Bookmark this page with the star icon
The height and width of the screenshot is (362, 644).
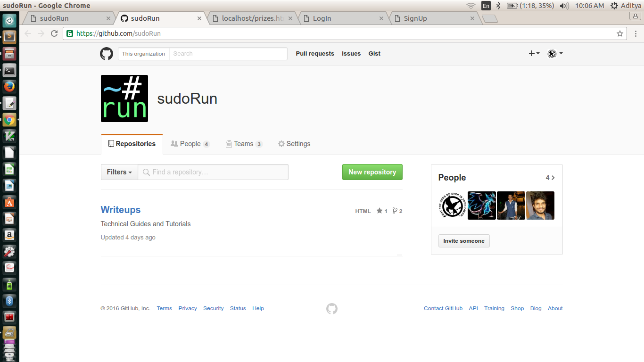click(620, 33)
